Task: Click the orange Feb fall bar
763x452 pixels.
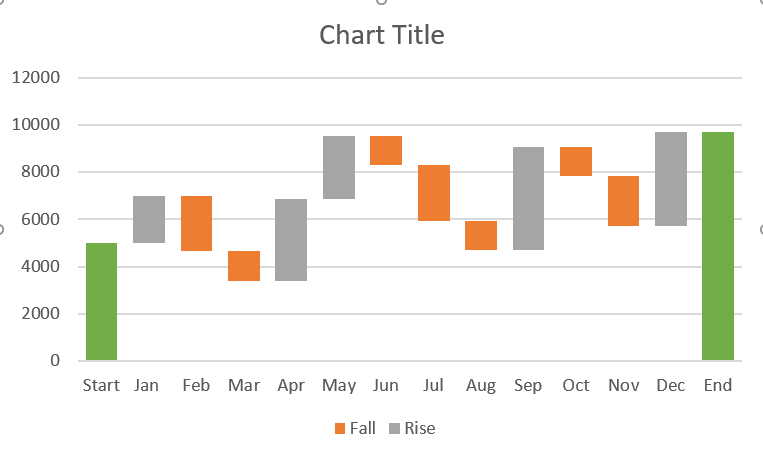Action: tap(196, 223)
